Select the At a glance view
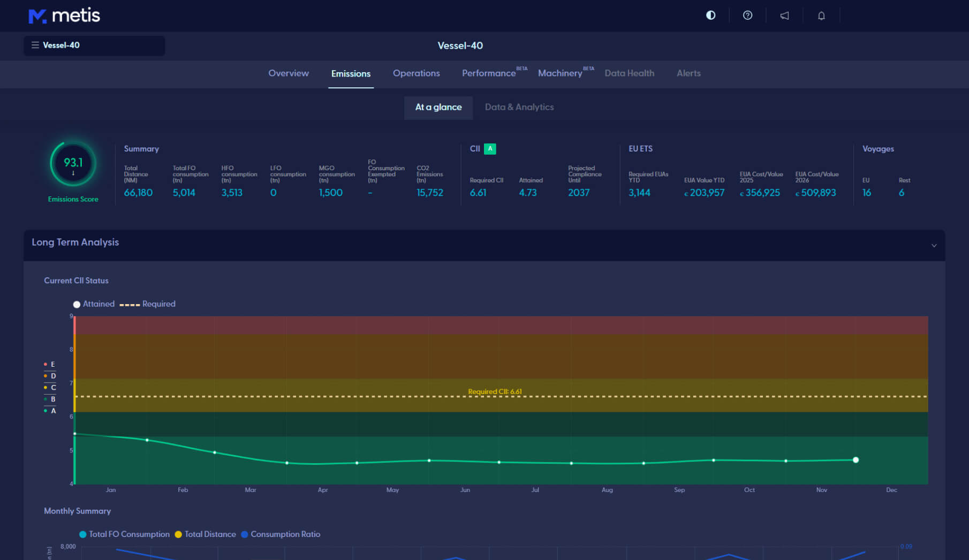 pos(438,107)
